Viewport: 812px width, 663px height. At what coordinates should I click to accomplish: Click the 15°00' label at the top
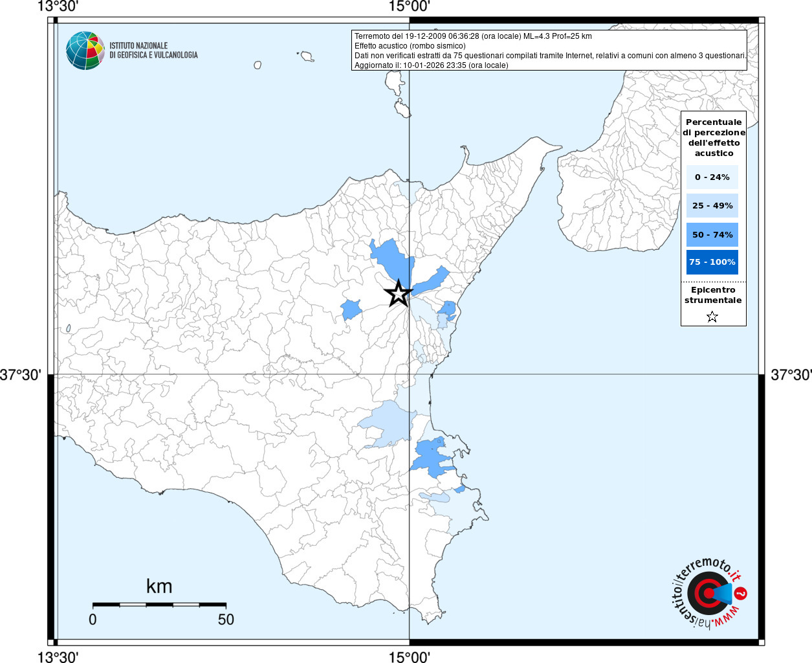(409, 6)
